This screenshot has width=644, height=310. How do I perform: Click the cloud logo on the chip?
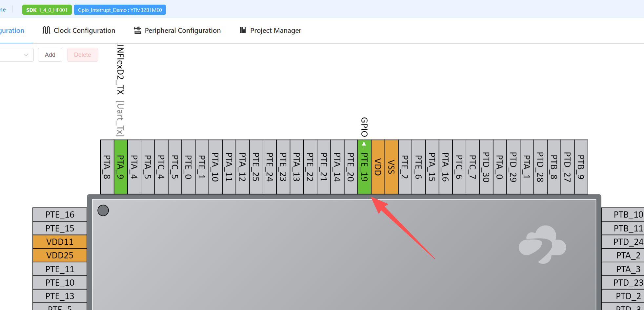click(542, 245)
